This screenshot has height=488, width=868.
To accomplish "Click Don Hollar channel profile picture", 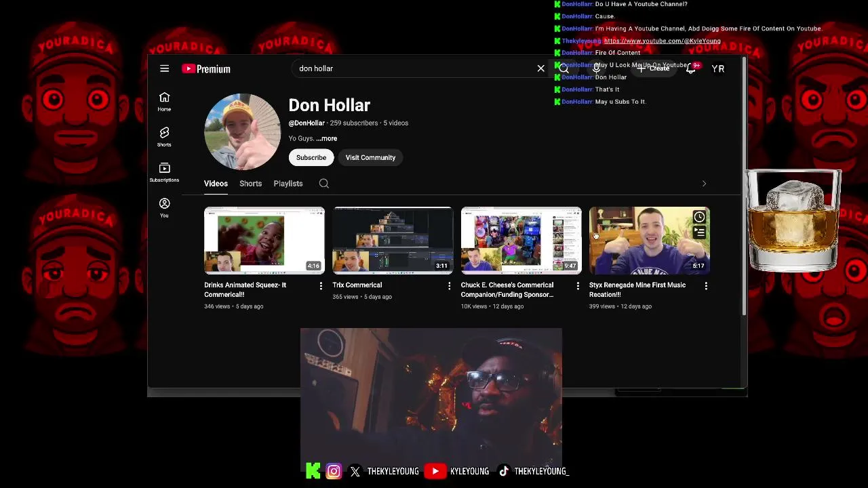I will [242, 131].
